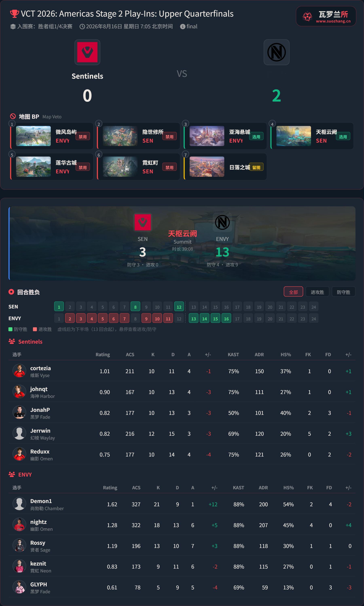Click GLYPH's player avatar
This screenshot has height=606, width=364.
(19, 587)
